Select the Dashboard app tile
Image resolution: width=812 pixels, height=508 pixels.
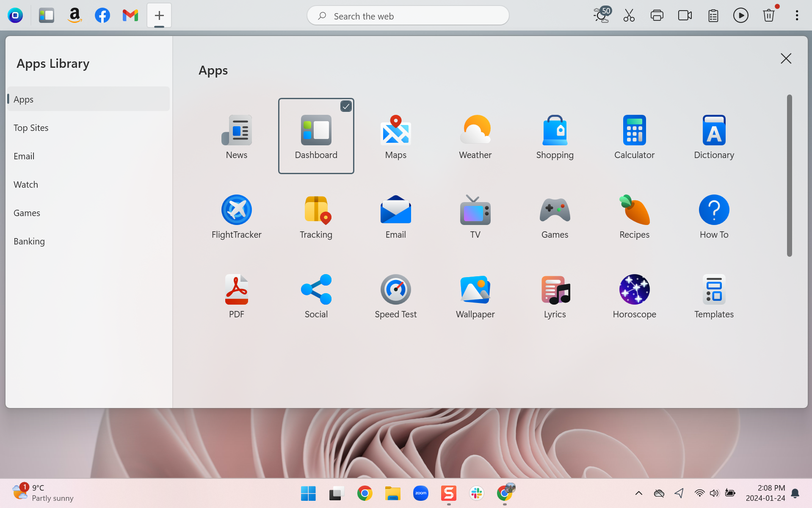point(316,136)
